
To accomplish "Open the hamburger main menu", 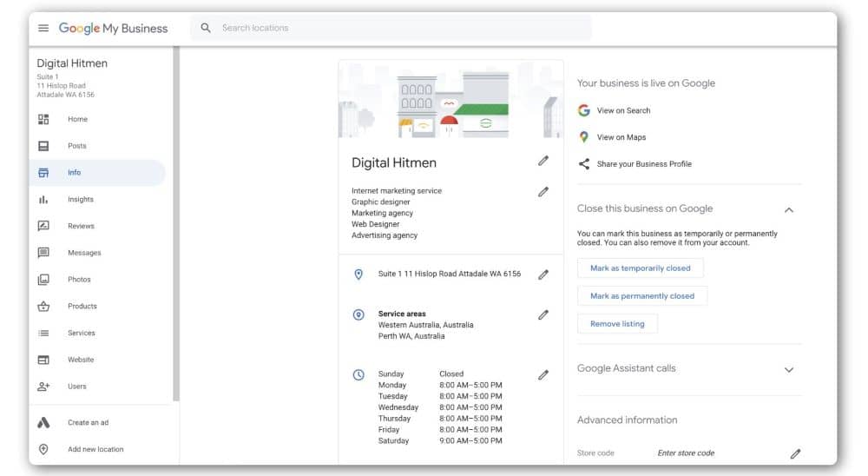I will click(43, 28).
